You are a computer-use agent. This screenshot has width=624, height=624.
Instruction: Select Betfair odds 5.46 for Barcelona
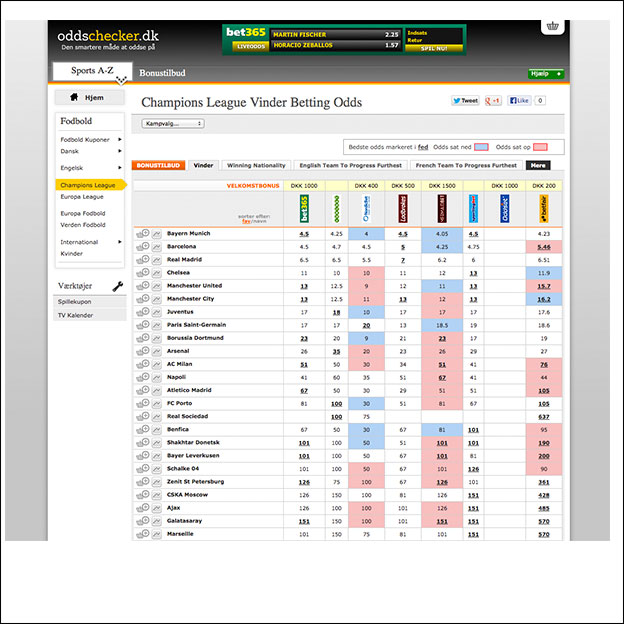coord(544,247)
